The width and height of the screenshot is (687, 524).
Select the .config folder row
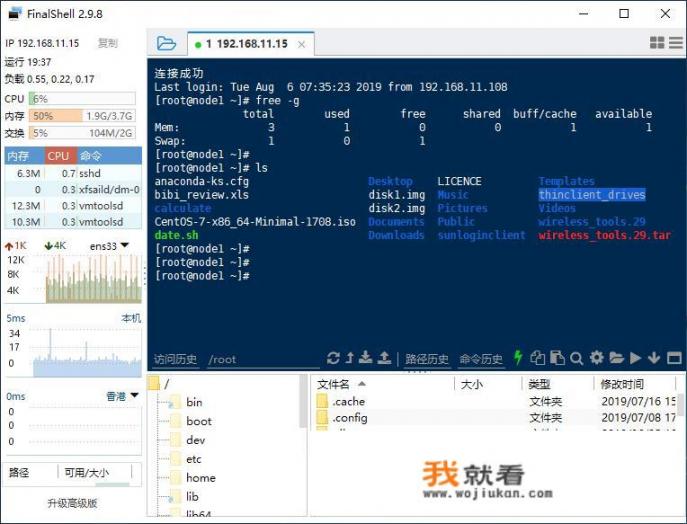[495, 418]
